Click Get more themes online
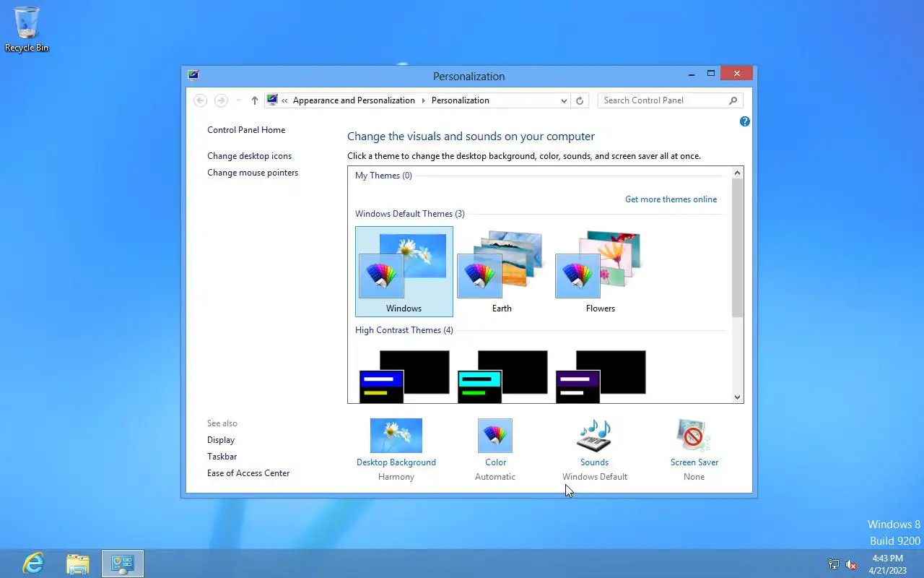The width and height of the screenshot is (924, 578). pyautogui.click(x=671, y=199)
